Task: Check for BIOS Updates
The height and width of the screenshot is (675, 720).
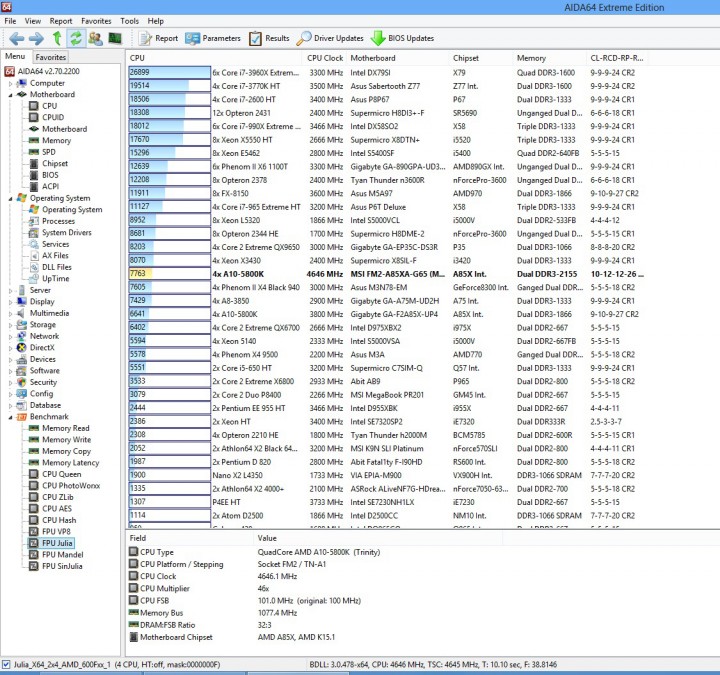Action: click(x=402, y=38)
